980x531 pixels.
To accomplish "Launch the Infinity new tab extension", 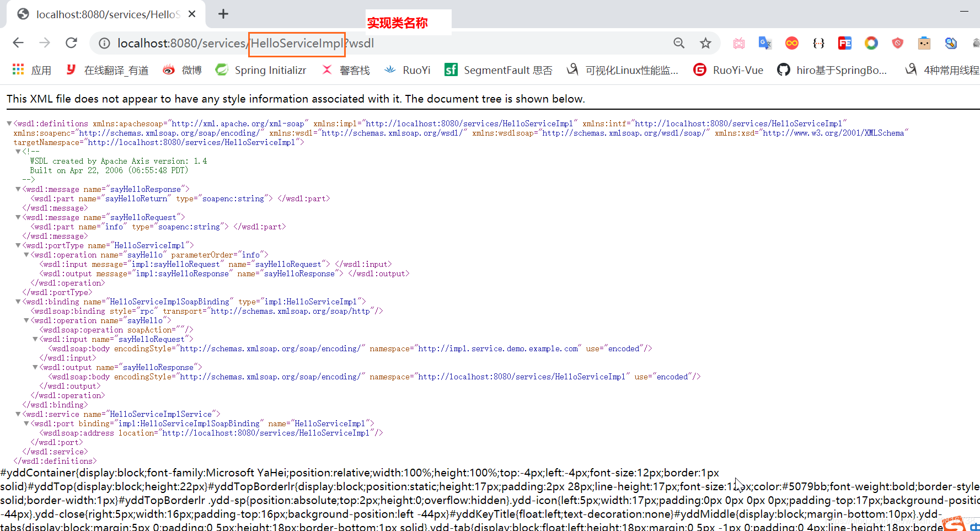I will pos(791,42).
